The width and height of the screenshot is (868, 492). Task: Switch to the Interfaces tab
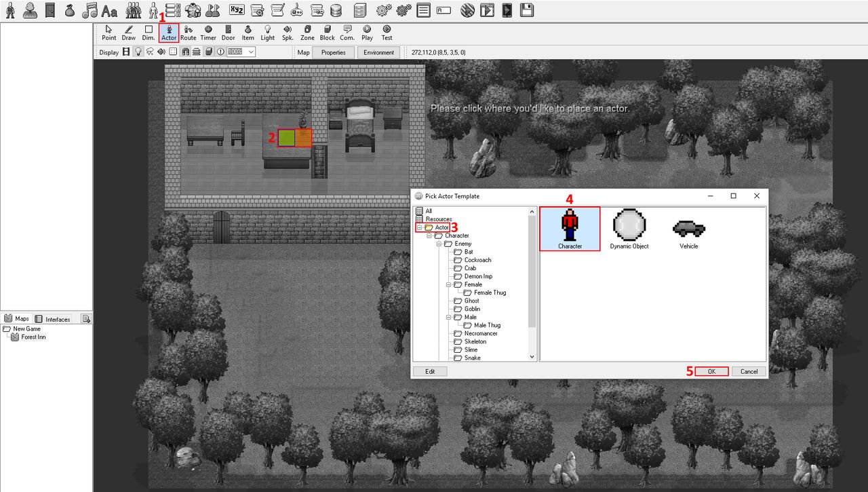(53, 319)
